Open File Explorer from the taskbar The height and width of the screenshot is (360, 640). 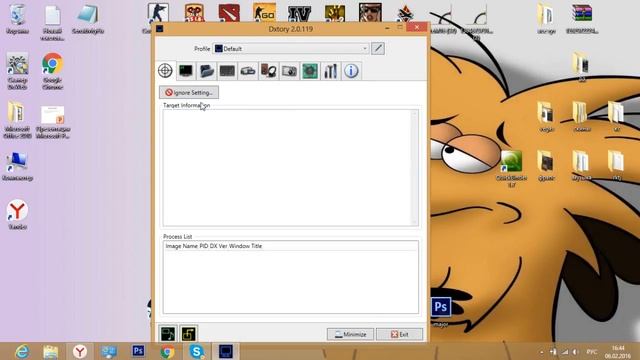point(51,351)
